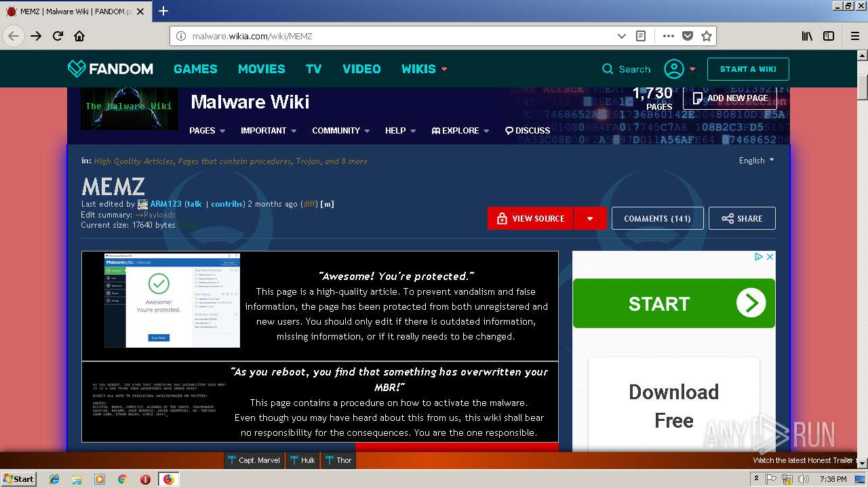This screenshot has width=868, height=488.
Task: Expand the IMPORTANT wiki menu
Action: [269, 130]
